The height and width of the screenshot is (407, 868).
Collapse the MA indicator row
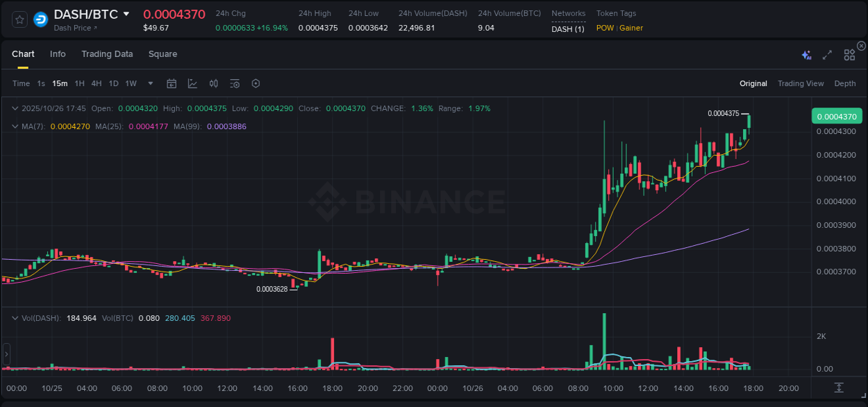pyautogui.click(x=15, y=126)
